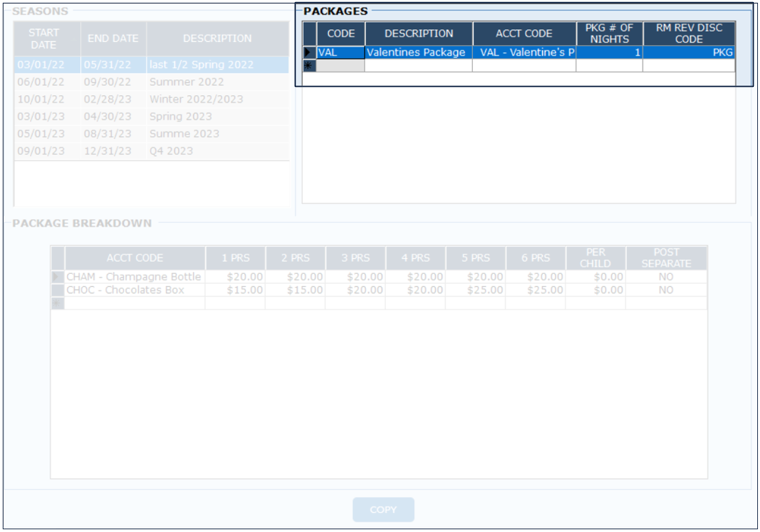
Task: Click the PKG room revenue discount code cell
Action: click(x=688, y=53)
